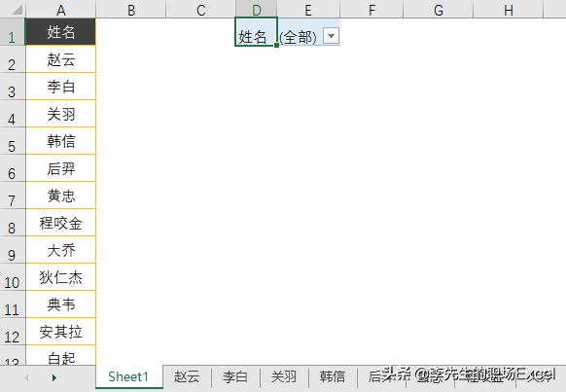
Task: Select cell A11 with 典韦
Action: pyautogui.click(x=60, y=304)
